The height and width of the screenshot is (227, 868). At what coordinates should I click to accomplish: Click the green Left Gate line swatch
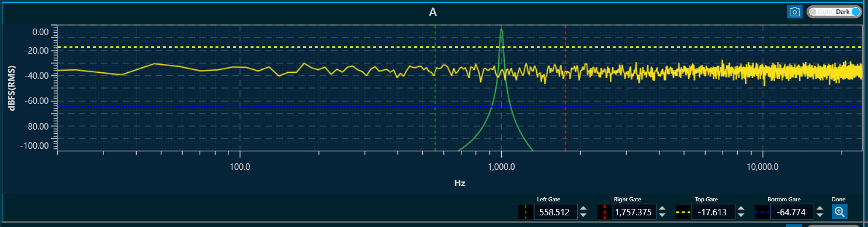click(x=525, y=212)
